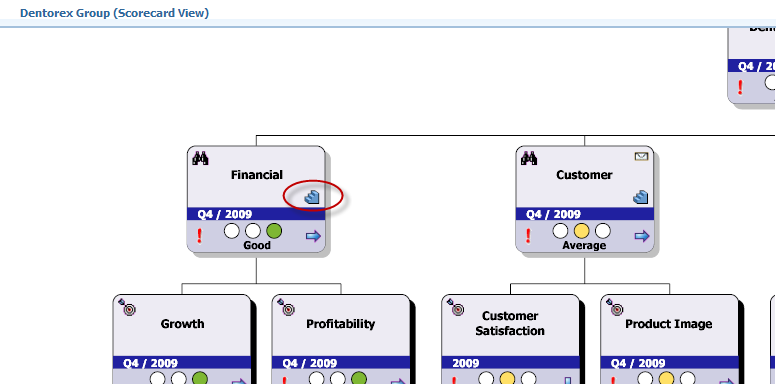Viewport: 776px width, 389px height.
Task: Click the target icon on Customer Satisfaction card
Action: pyautogui.click(x=456, y=307)
